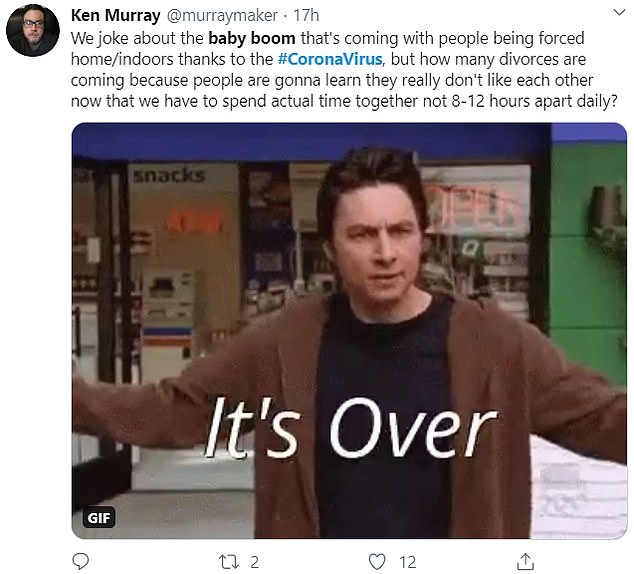Click the Ken Murray display name
The height and width of the screenshot is (574, 634).
click(116, 15)
